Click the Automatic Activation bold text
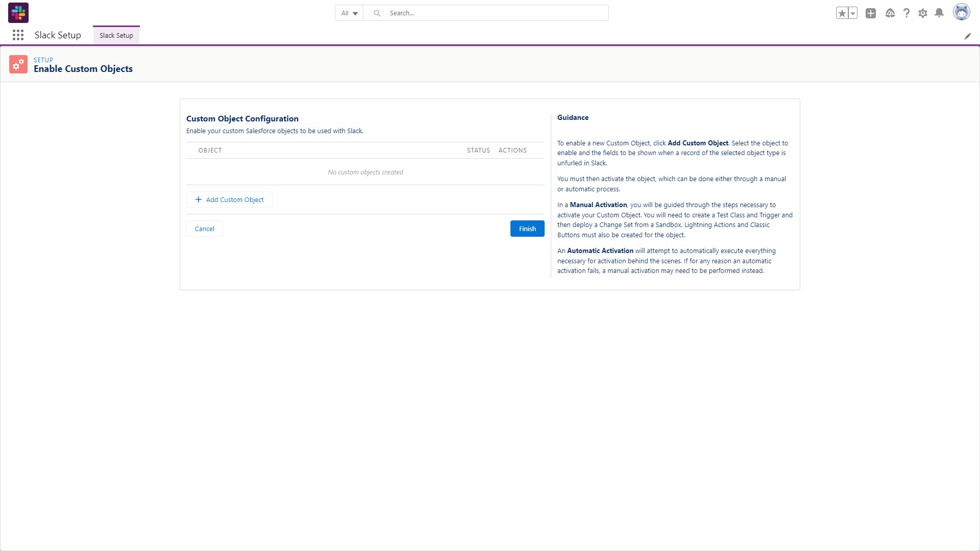The width and height of the screenshot is (980, 551). pyautogui.click(x=600, y=251)
